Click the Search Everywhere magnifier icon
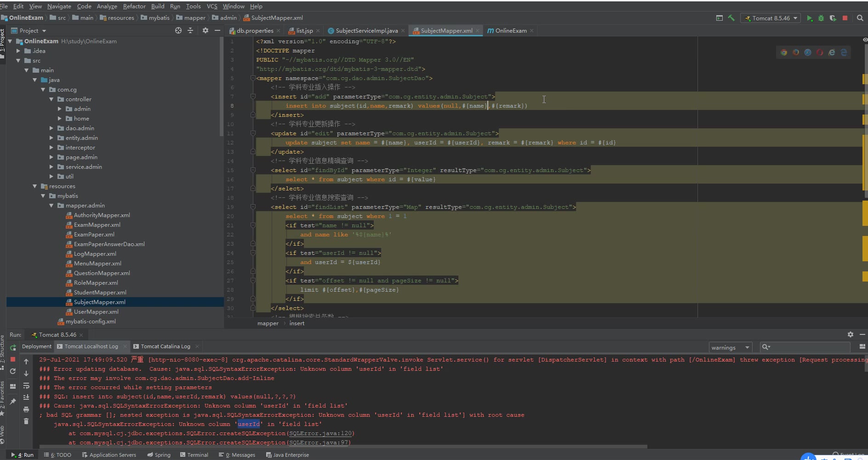The width and height of the screenshot is (868, 460). coord(860,18)
